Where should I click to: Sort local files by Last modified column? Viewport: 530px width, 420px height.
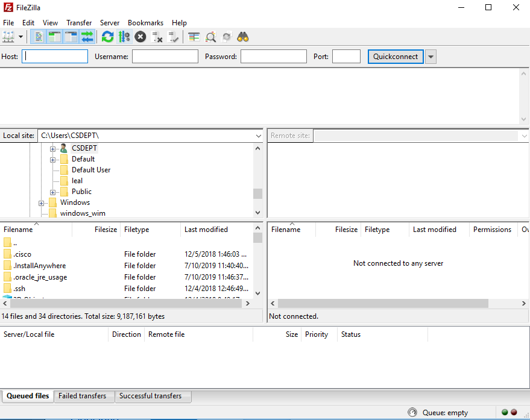pyautogui.click(x=216, y=230)
